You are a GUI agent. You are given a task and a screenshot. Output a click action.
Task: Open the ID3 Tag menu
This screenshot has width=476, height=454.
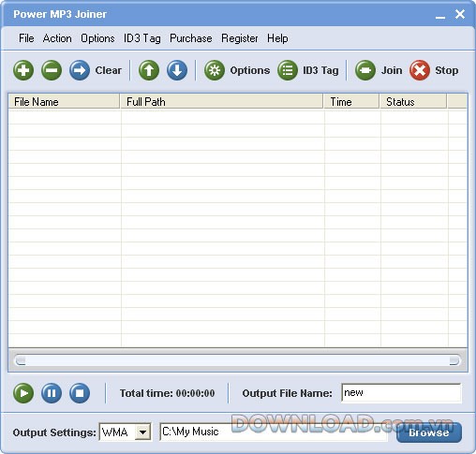coord(142,38)
